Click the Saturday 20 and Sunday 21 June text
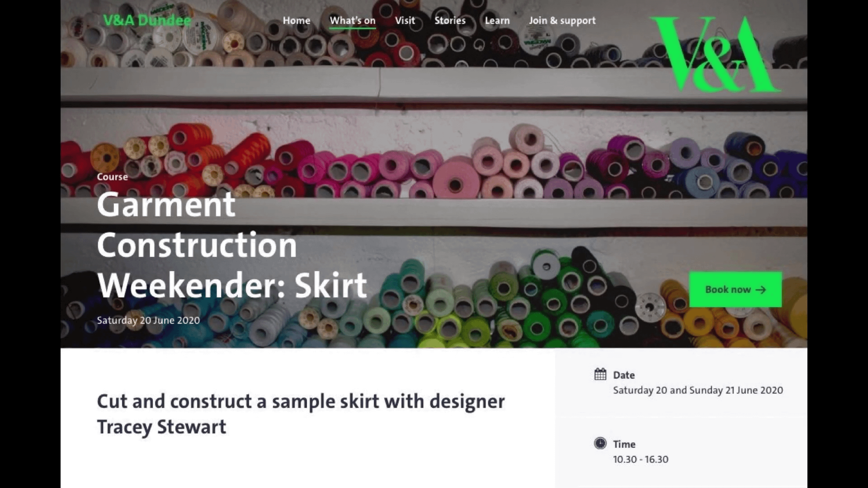The width and height of the screenshot is (868, 488). tap(698, 390)
